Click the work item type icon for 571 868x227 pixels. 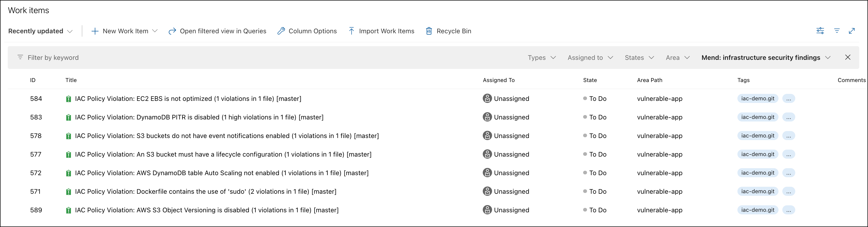68,191
